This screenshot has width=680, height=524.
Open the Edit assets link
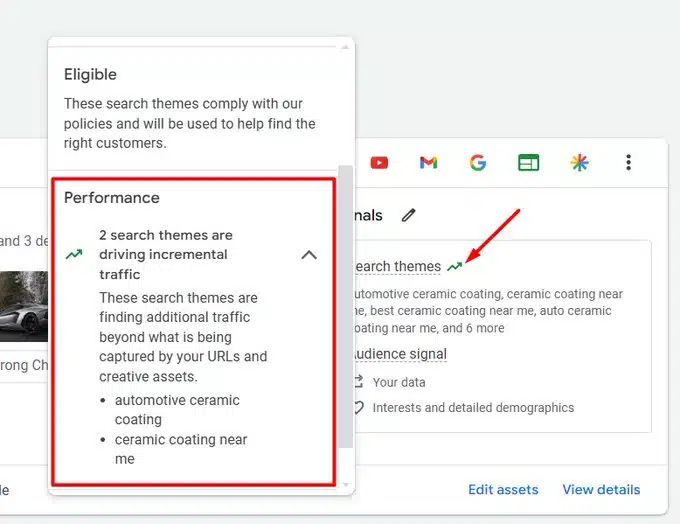click(503, 489)
